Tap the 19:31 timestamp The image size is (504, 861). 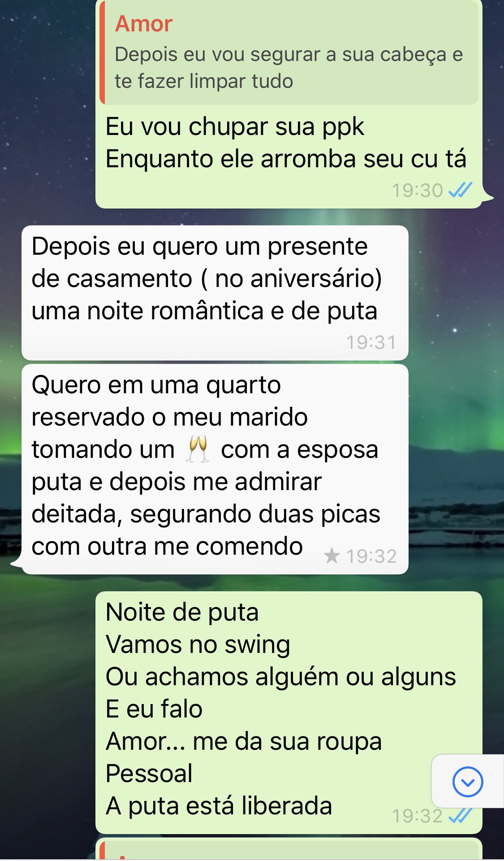point(371,342)
